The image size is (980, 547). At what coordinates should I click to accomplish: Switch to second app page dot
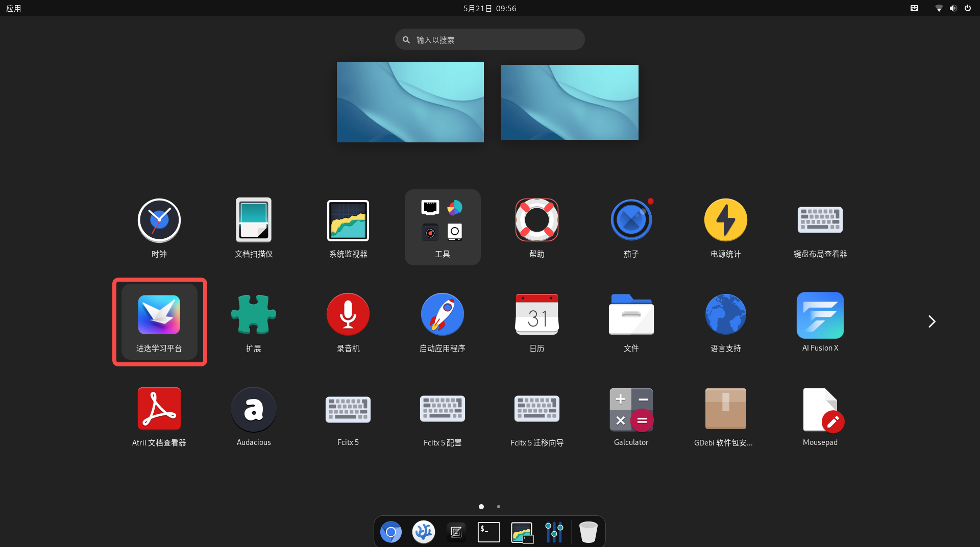click(499, 507)
